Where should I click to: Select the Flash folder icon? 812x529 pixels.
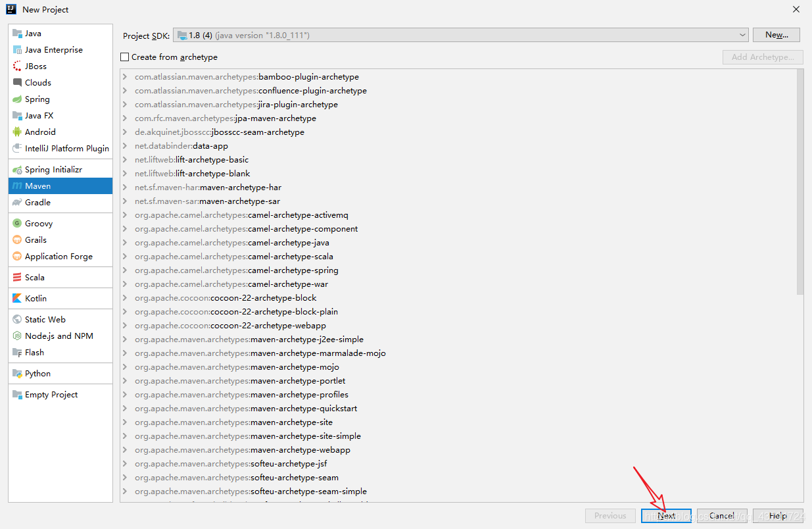17,353
